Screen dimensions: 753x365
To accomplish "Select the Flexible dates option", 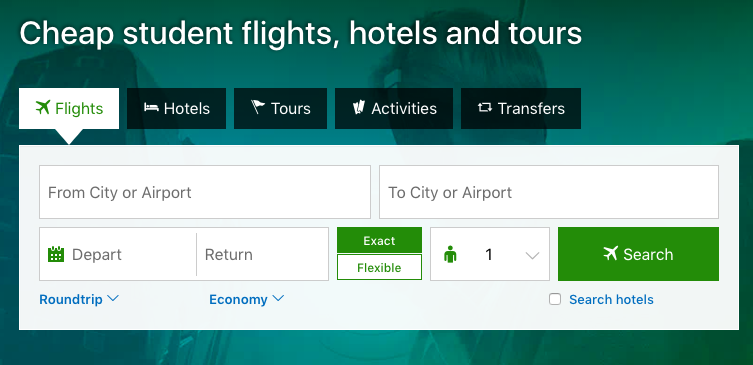I will pos(379,267).
